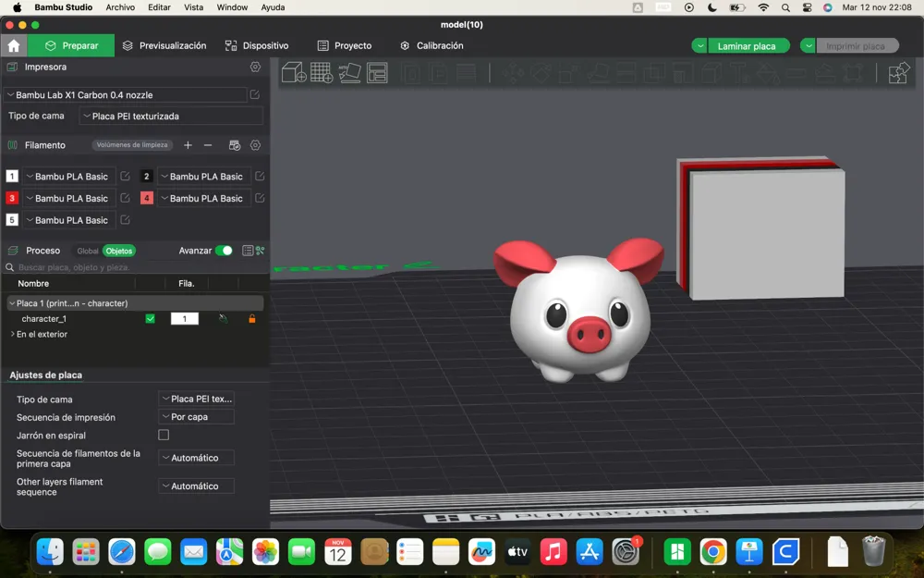This screenshot has width=924, height=578.
Task: Click the Volúmenes de limpieza button
Action: coord(132,145)
